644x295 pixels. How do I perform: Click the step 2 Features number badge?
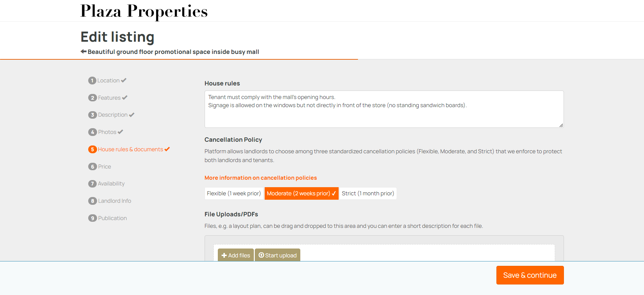[x=92, y=98]
